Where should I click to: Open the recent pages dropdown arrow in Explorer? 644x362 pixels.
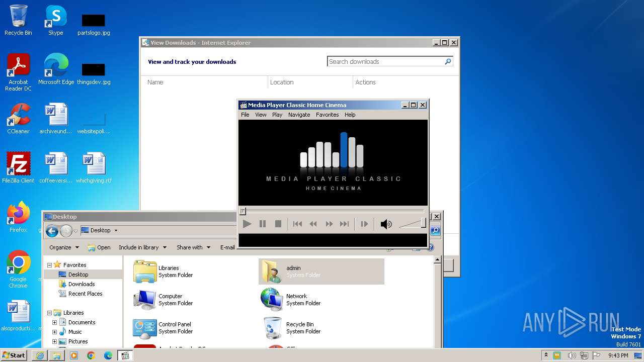[75, 231]
